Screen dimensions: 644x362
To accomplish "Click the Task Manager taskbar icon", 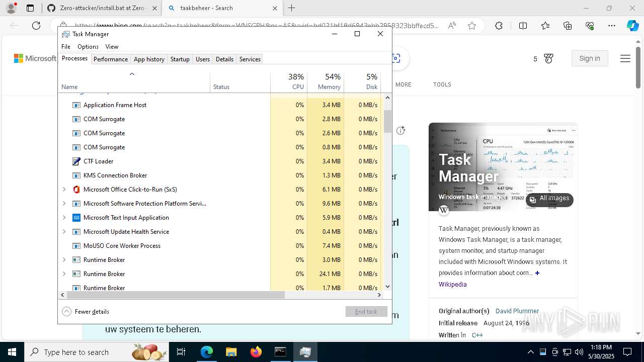I will (305, 352).
